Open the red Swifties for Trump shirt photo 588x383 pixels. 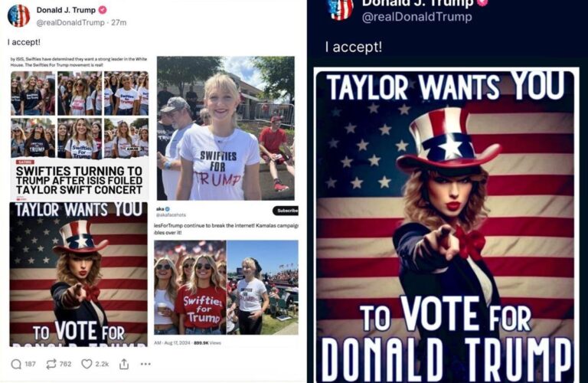tap(190, 287)
